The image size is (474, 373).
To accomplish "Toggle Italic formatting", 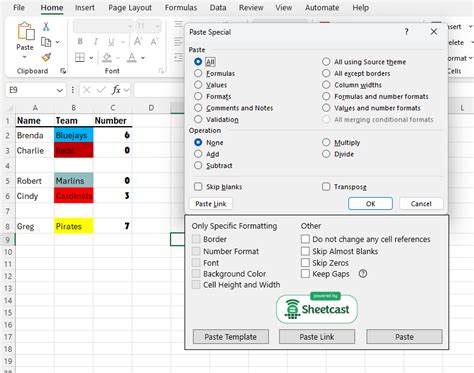I will 96,42.
